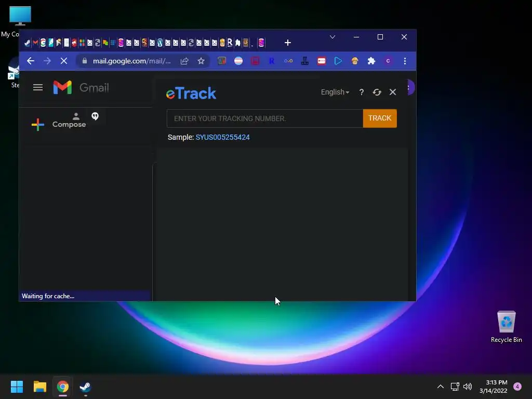Screen dimensions: 532x399
Task: Bookmark this tab with the star
Action: pos(201,61)
